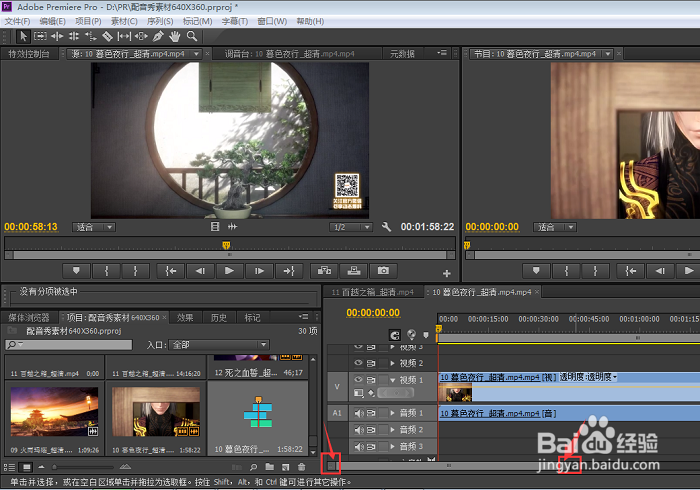Open the 文件(F) menu
Screen dimensions: 700x490
tap(17, 21)
